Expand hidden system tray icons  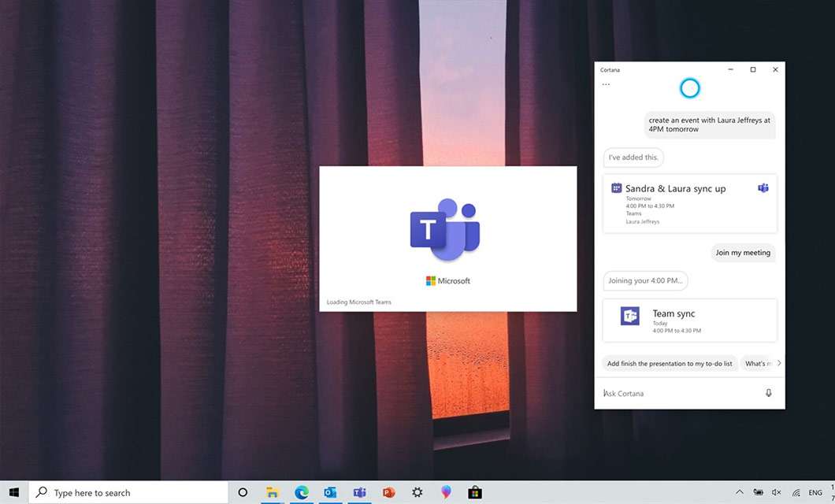738,493
